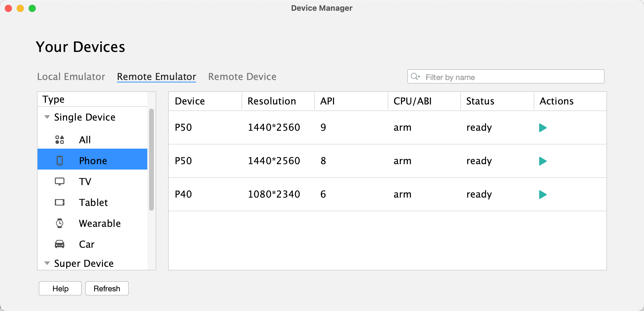This screenshot has height=311, width=644.
Task: Click the Actions column header
Action: 570,101
